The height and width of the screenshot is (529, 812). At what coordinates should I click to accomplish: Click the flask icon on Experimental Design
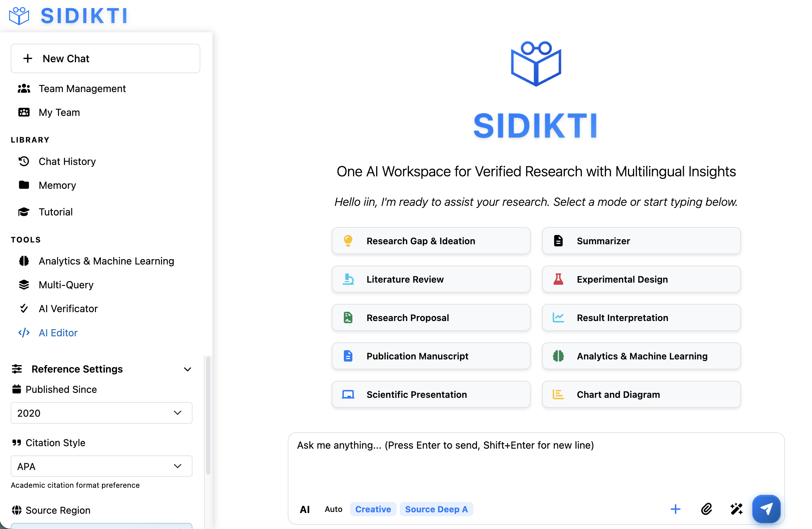tap(558, 279)
